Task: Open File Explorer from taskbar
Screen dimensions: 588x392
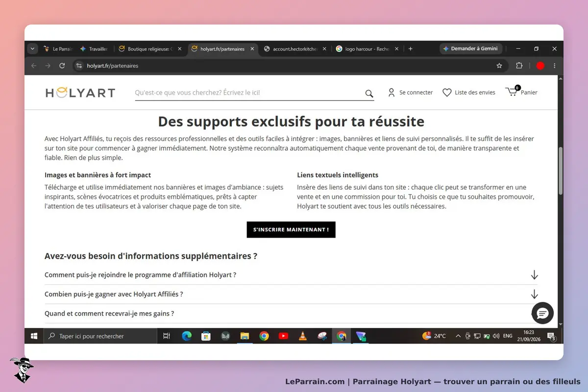Action: [x=245, y=336]
